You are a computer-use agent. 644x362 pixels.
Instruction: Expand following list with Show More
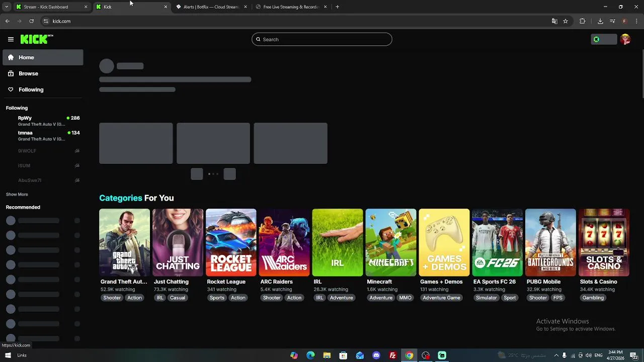[17, 194]
